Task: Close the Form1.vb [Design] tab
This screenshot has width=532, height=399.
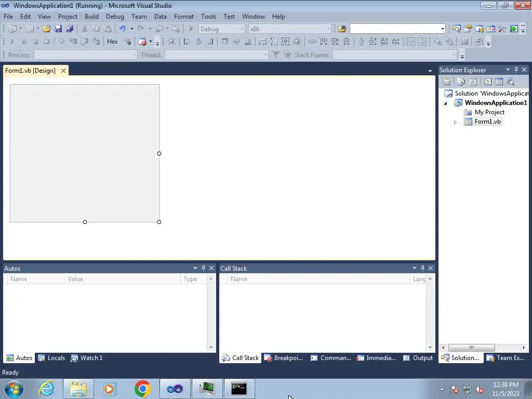Action: tap(63, 71)
